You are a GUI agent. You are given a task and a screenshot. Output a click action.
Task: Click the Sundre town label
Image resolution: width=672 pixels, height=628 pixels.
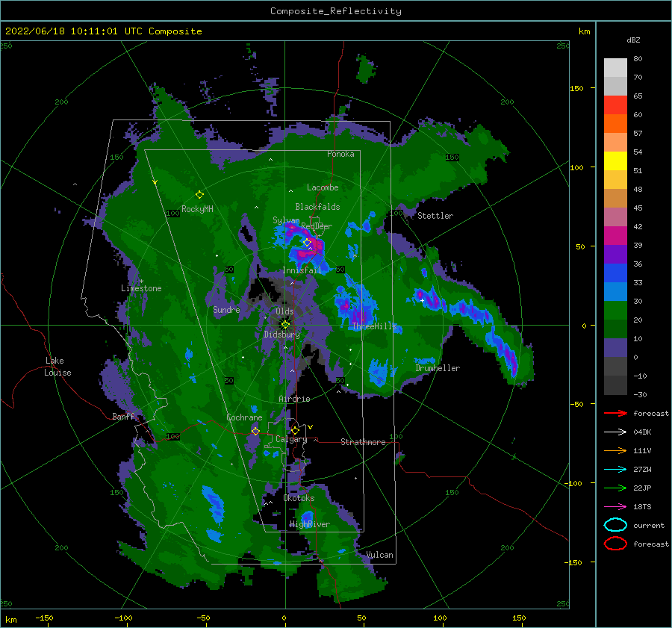click(x=226, y=309)
